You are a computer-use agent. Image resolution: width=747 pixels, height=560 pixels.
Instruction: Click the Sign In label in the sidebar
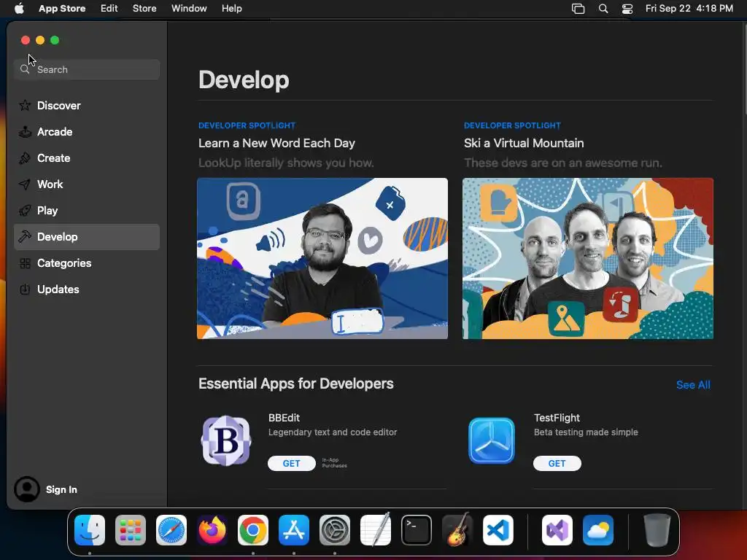coord(61,489)
